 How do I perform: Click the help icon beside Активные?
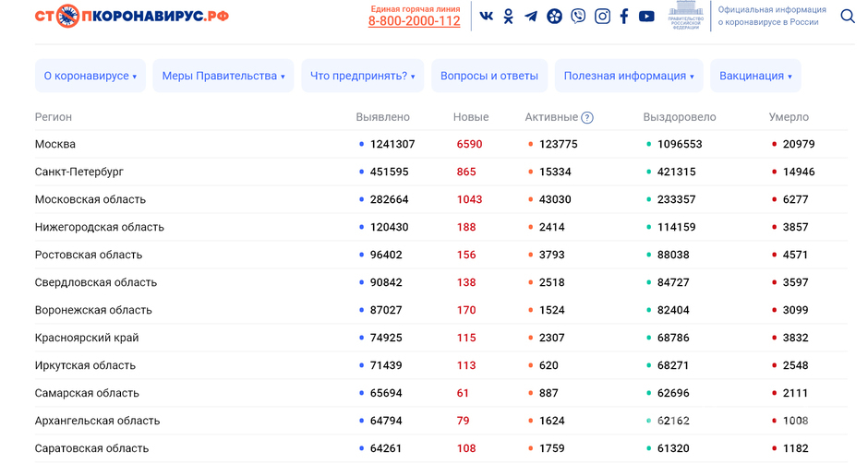pos(587,118)
